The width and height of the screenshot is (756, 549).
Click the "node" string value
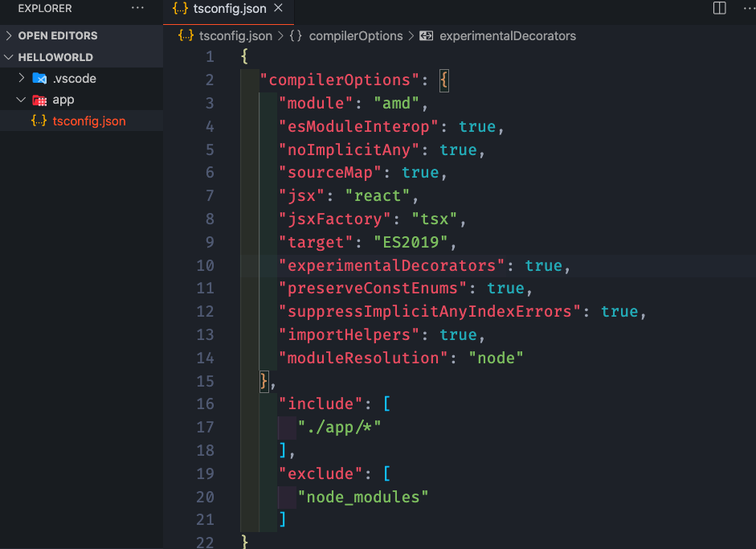click(x=497, y=358)
